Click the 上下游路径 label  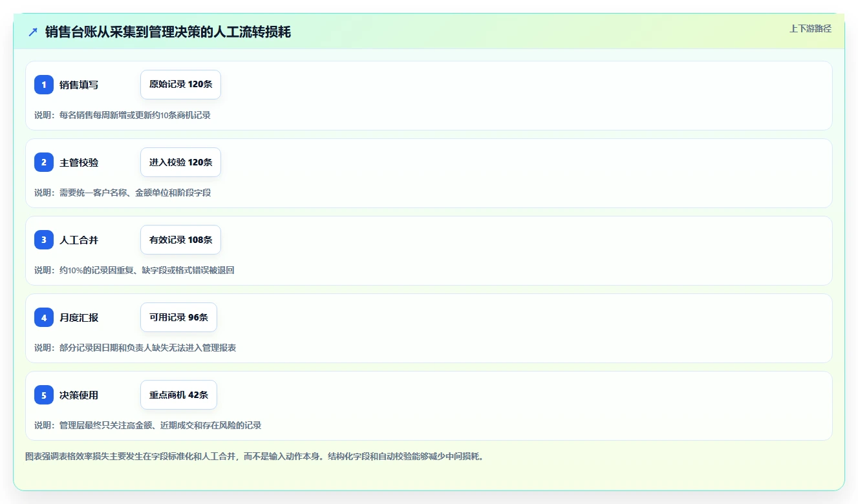click(810, 28)
